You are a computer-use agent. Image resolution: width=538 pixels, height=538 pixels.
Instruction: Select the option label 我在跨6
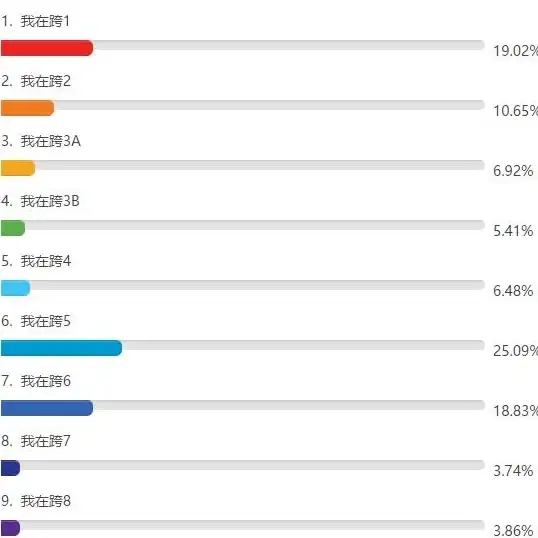46,382
